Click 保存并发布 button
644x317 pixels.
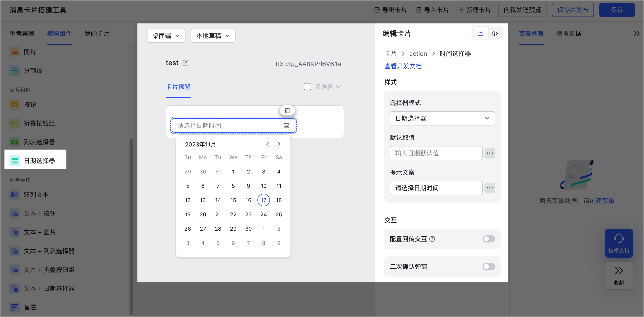click(x=572, y=10)
